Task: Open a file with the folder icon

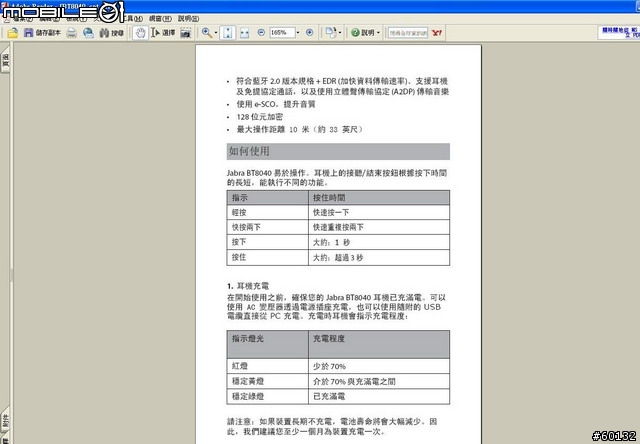Action: 13,33
